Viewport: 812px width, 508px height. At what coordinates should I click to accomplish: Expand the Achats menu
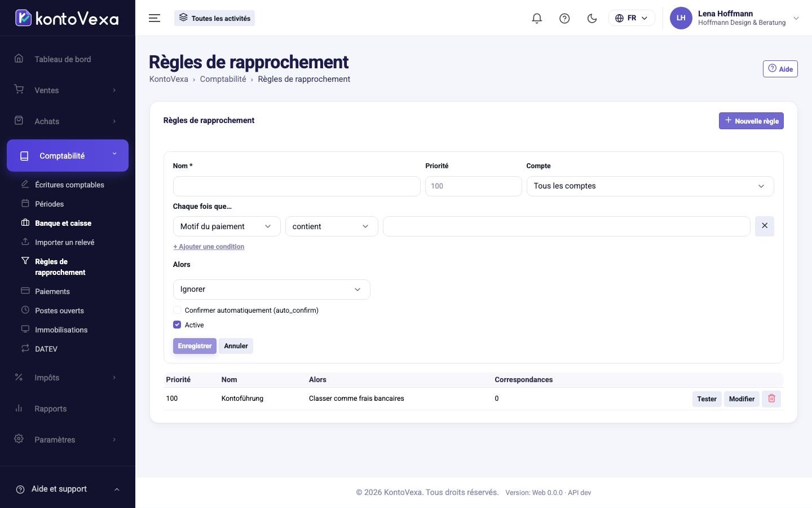[x=68, y=121]
